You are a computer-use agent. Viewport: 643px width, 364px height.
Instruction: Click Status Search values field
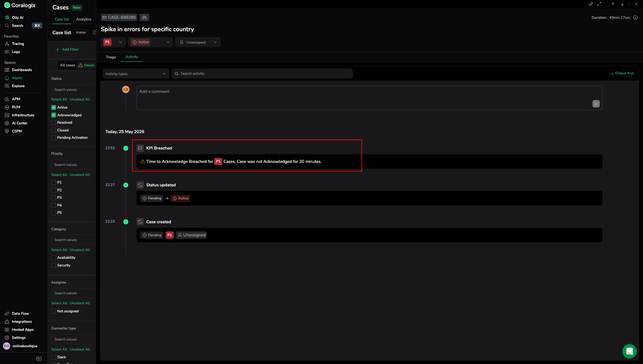[x=74, y=89]
